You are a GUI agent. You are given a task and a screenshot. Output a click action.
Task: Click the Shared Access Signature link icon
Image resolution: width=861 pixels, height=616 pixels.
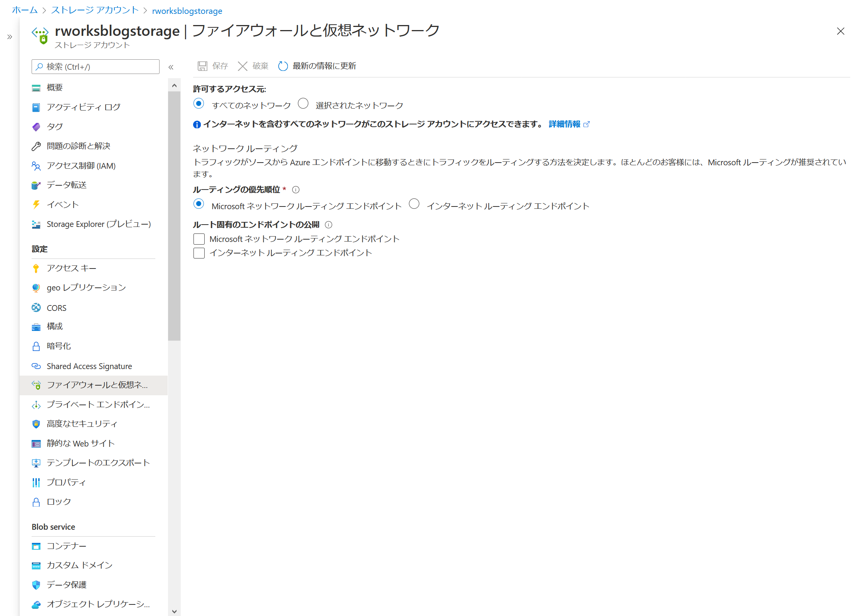click(x=36, y=366)
